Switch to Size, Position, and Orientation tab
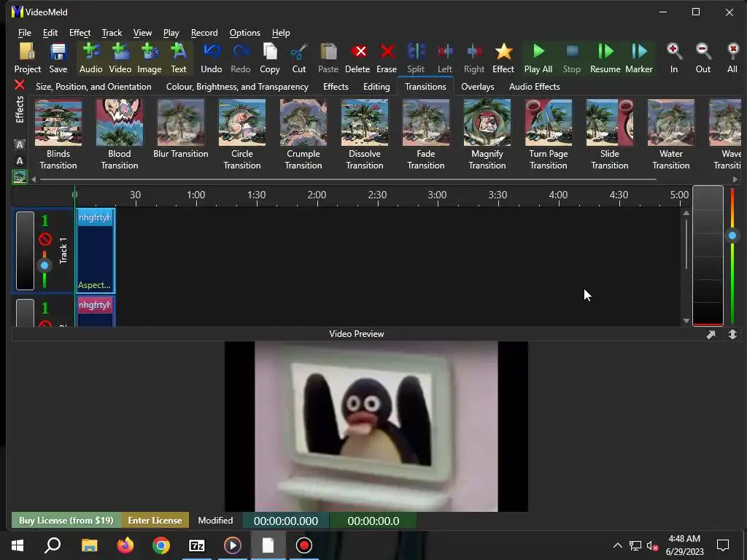This screenshot has width=747, height=560. coord(93,87)
